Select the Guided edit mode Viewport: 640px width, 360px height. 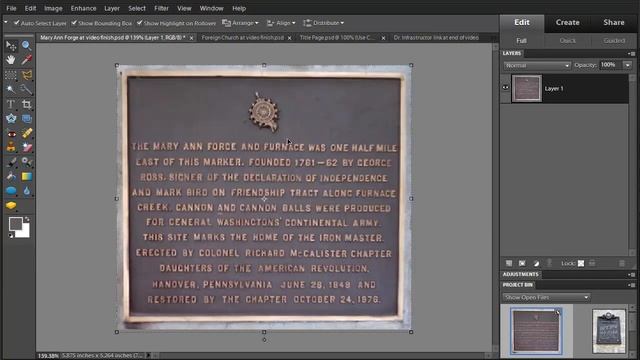point(614,41)
